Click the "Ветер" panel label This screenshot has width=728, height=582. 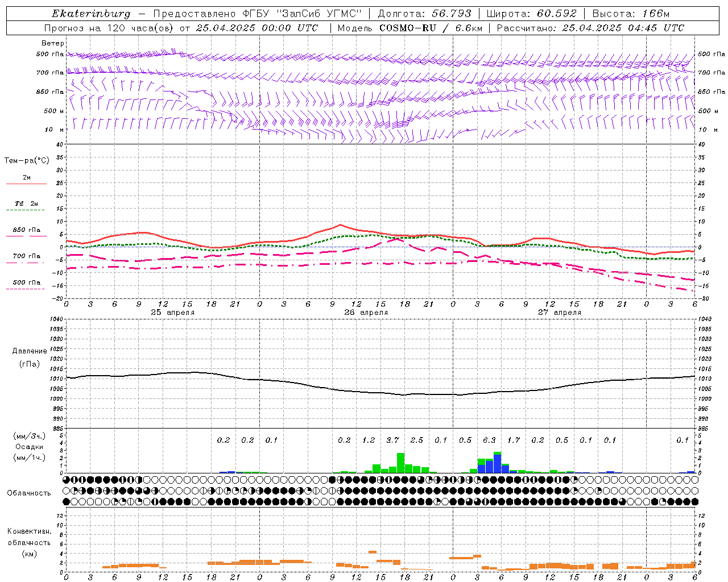[53, 43]
